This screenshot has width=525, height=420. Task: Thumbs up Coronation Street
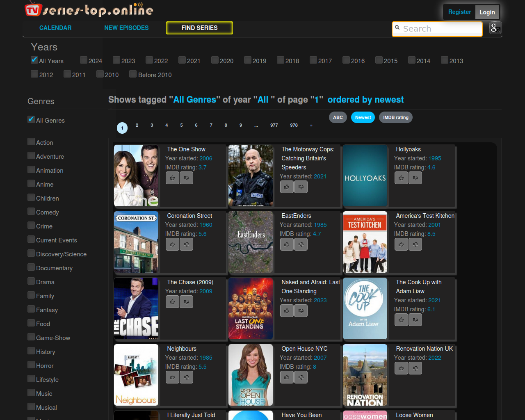(172, 244)
